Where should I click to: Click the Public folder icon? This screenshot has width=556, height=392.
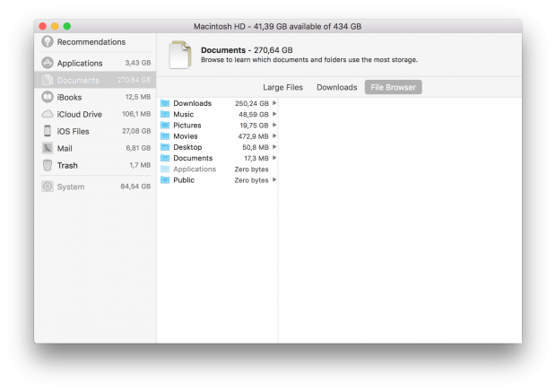(165, 180)
